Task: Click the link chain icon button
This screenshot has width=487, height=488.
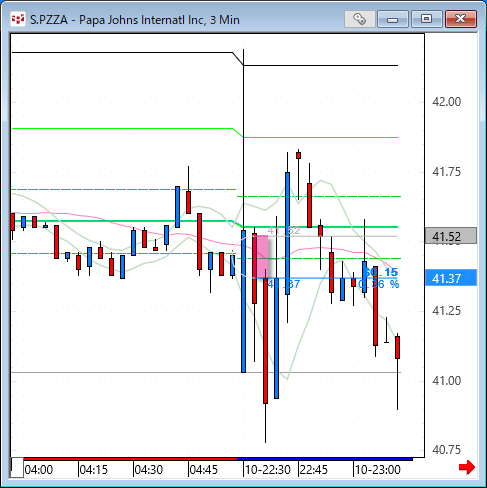Action: (360, 19)
